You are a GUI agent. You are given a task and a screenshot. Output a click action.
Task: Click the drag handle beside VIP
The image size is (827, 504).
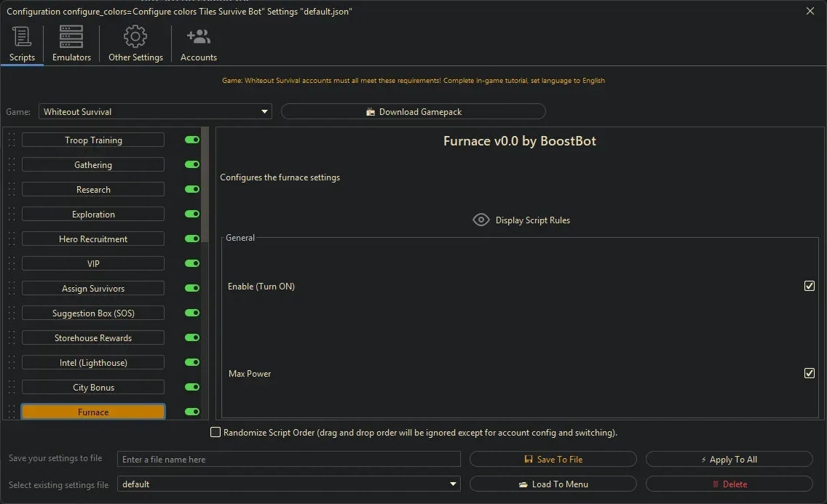pos(12,264)
